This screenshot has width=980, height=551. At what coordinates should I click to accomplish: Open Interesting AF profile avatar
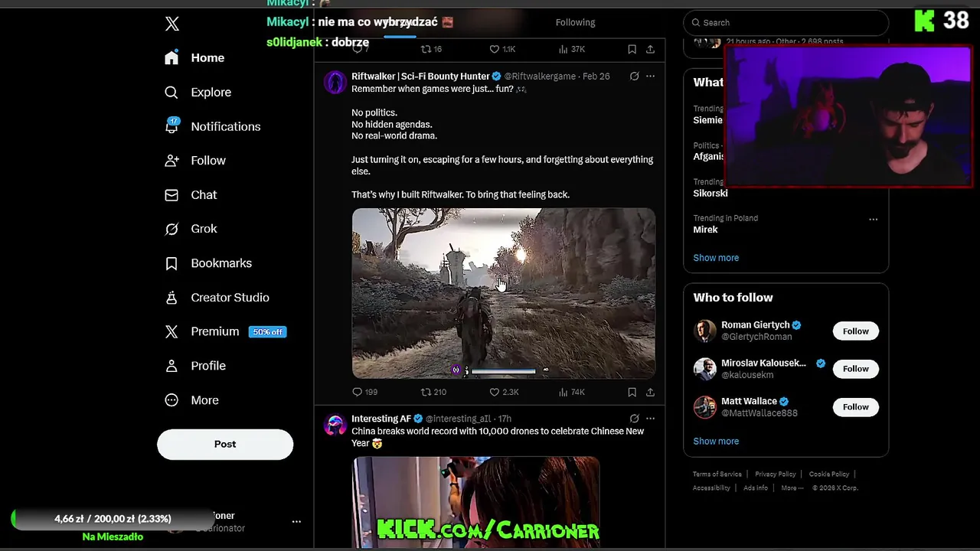tap(335, 425)
